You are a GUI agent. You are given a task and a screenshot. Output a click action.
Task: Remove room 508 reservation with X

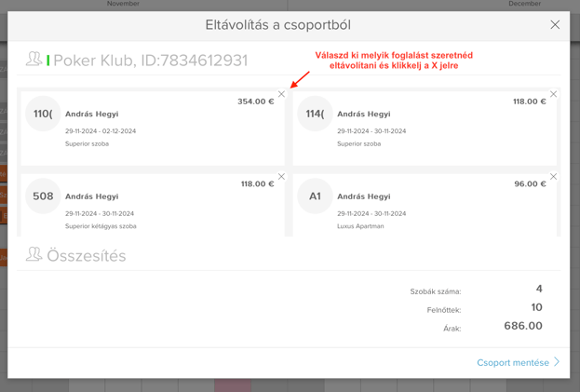(281, 176)
